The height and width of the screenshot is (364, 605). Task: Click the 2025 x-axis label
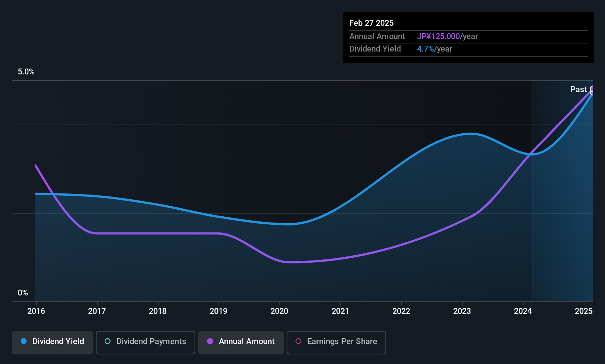tap(584, 311)
